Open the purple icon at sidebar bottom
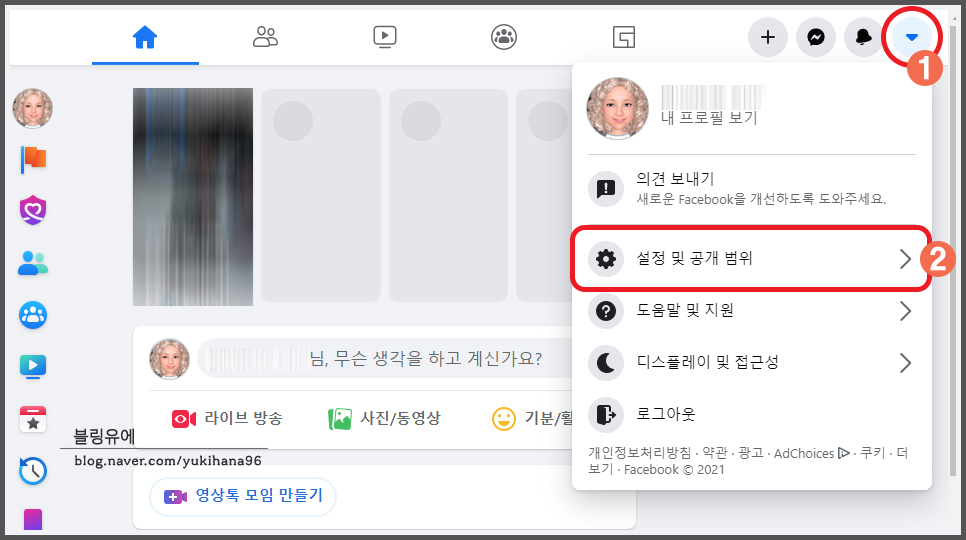966x540 pixels. click(x=33, y=519)
